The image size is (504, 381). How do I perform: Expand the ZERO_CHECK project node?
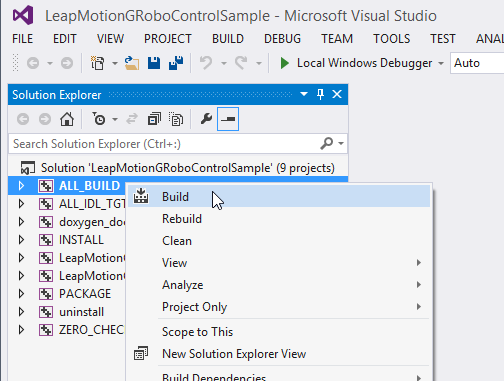[x=21, y=330]
